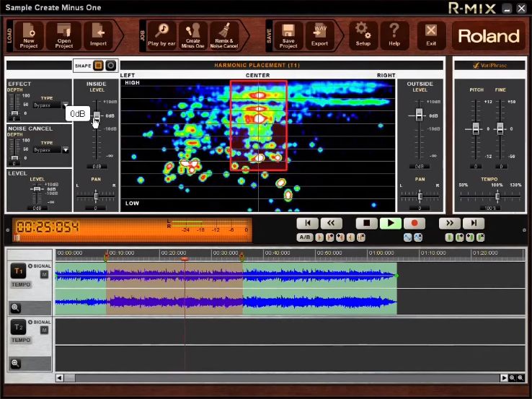This screenshot has height=399, width=532.
Task: Mute track T1 with M button
Action: [44, 274]
